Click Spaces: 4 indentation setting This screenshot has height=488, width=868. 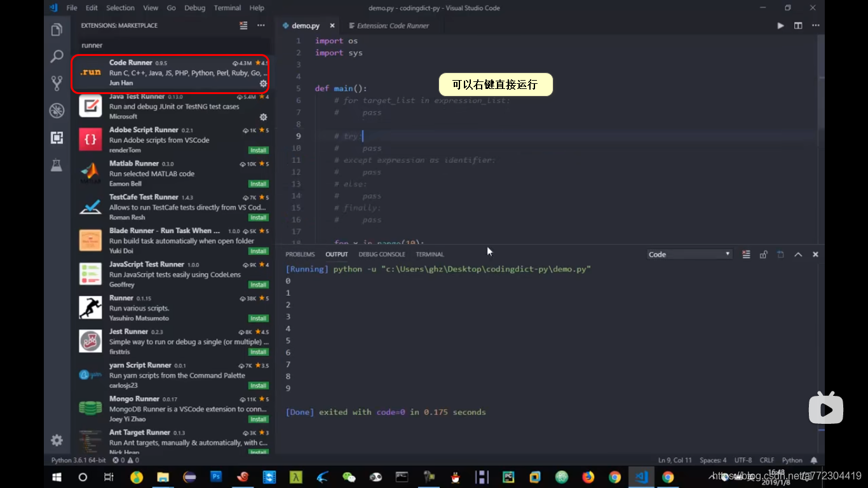(713, 460)
